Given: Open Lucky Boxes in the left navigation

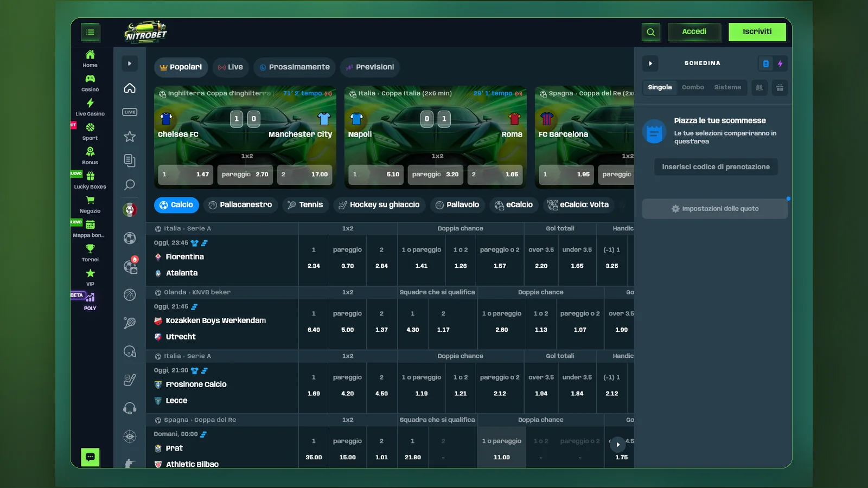Looking at the screenshot, I should click(x=90, y=181).
